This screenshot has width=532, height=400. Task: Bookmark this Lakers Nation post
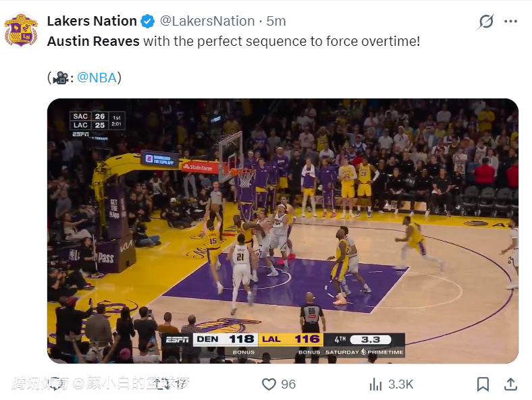tap(483, 384)
